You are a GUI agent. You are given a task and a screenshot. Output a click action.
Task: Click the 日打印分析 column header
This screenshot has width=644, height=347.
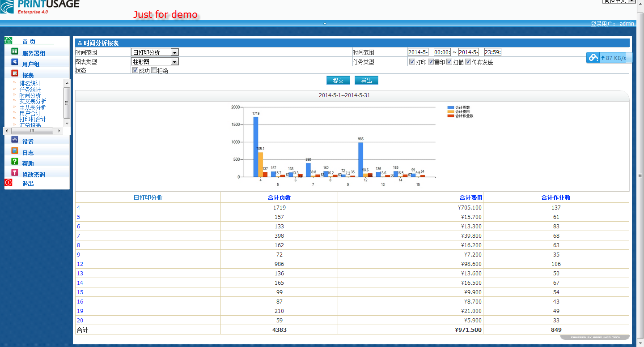(x=148, y=197)
